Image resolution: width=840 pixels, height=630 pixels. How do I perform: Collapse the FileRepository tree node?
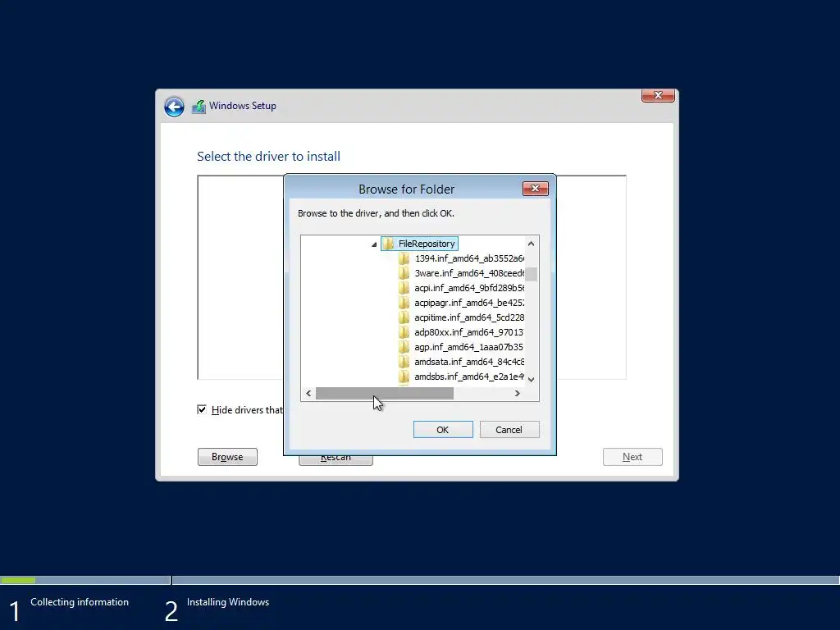pyautogui.click(x=374, y=244)
